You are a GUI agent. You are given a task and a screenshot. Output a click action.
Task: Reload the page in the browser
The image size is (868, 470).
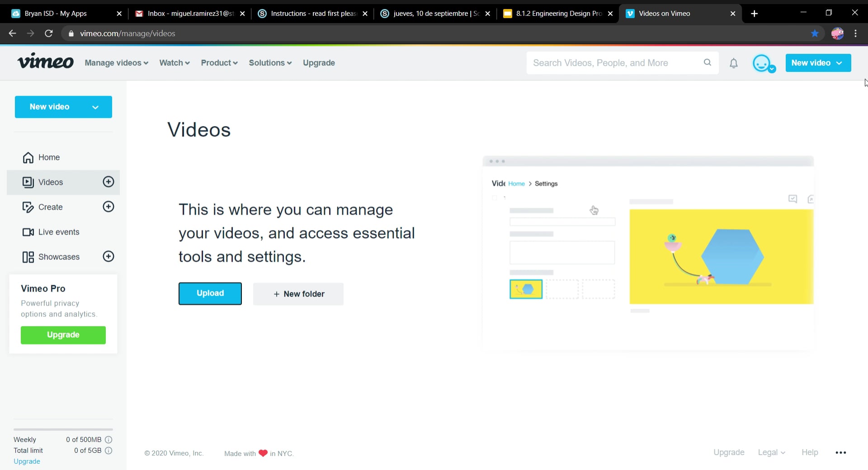tap(49, 33)
